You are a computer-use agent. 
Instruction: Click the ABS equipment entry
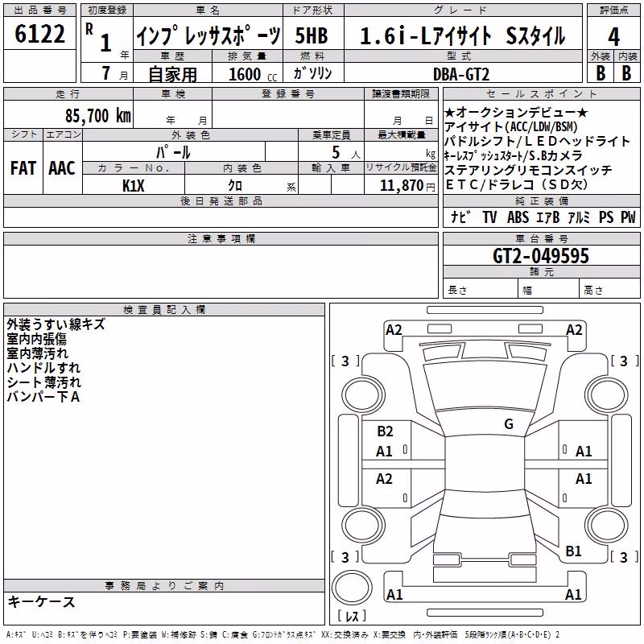(x=518, y=217)
